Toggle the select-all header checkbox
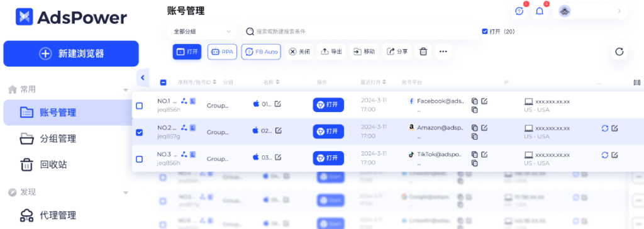This screenshot has width=644, height=229. [163, 82]
